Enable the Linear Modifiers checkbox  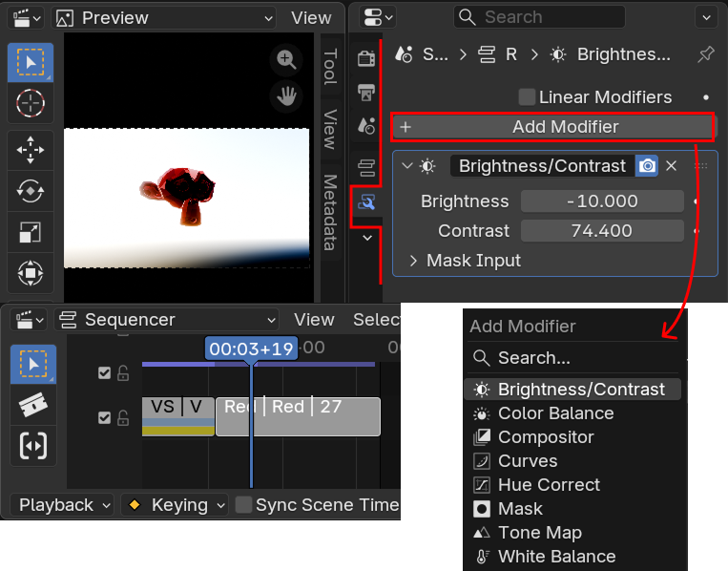(x=527, y=97)
